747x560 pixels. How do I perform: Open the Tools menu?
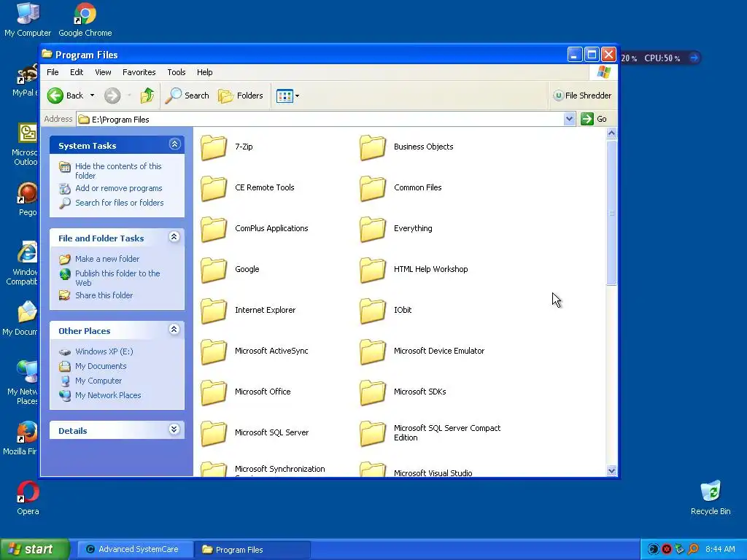pyautogui.click(x=177, y=72)
